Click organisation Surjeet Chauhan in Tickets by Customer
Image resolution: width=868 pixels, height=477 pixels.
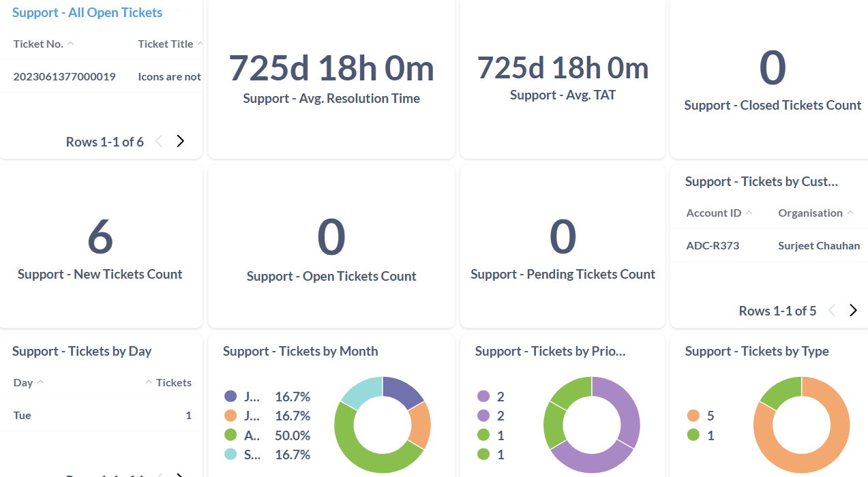(x=819, y=245)
